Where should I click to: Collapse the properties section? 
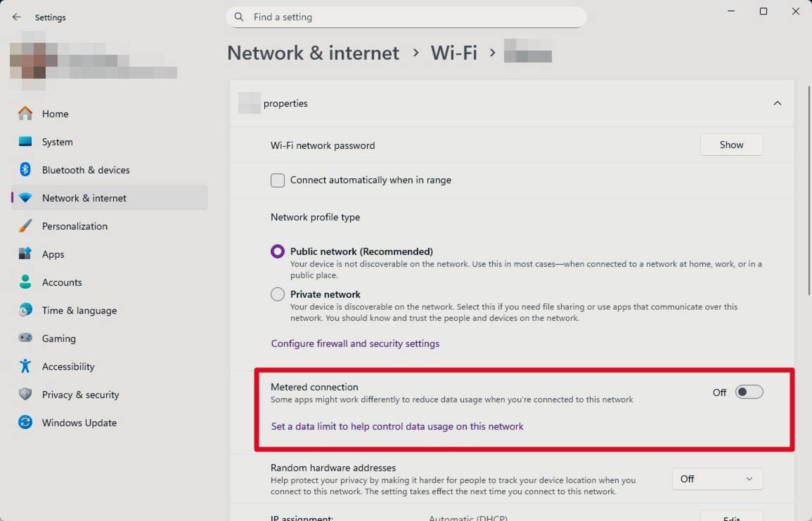777,103
